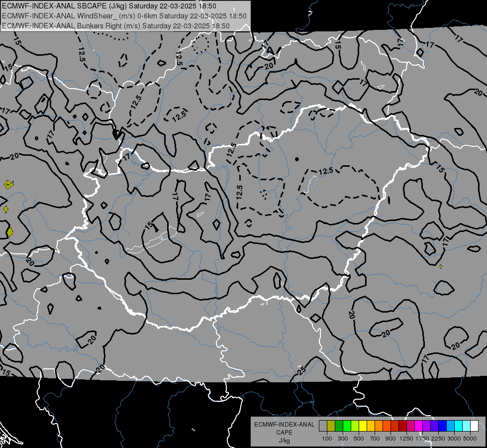Click the 3000 legend value
The height and width of the screenshot is (448, 487).
click(454, 439)
